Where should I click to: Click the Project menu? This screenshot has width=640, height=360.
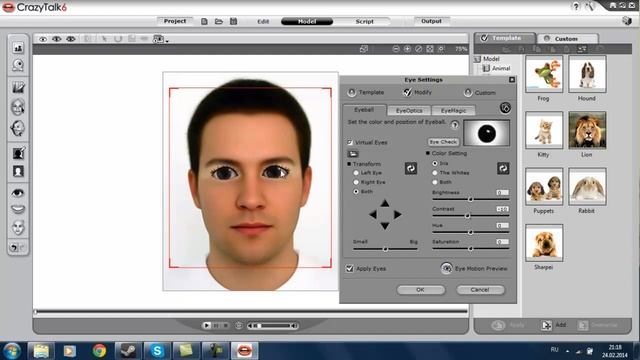(x=175, y=21)
